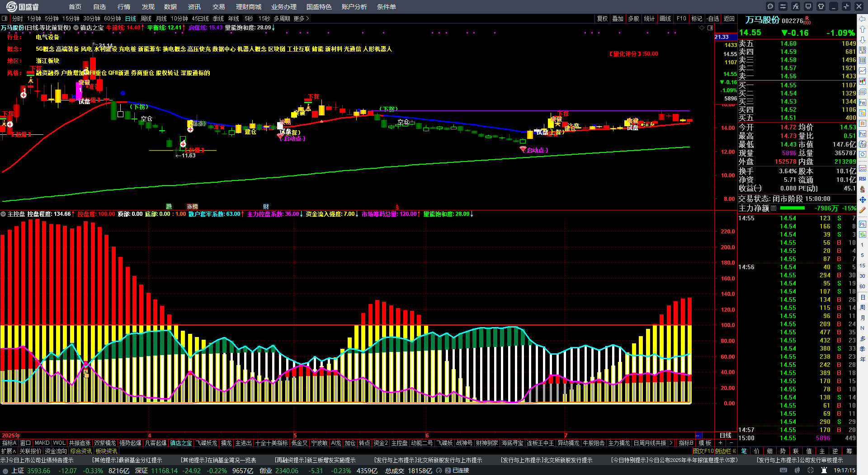The image size is (868, 475).
Task: Click the 6 month marker on time axis
Action: [x=427, y=435]
